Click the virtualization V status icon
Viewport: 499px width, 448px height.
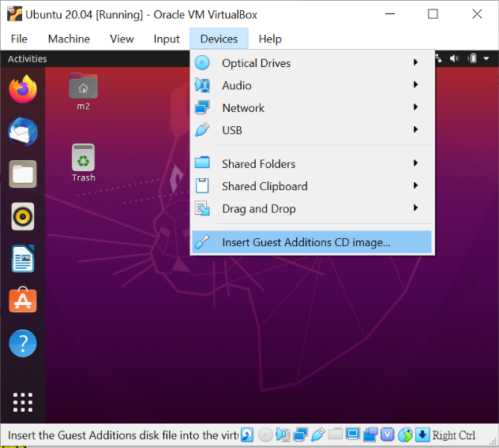pyautogui.click(x=388, y=435)
